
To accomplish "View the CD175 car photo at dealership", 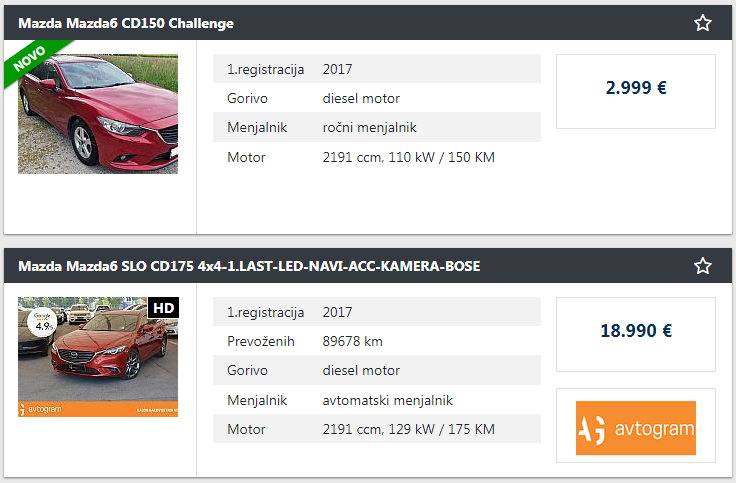I will [98, 357].
